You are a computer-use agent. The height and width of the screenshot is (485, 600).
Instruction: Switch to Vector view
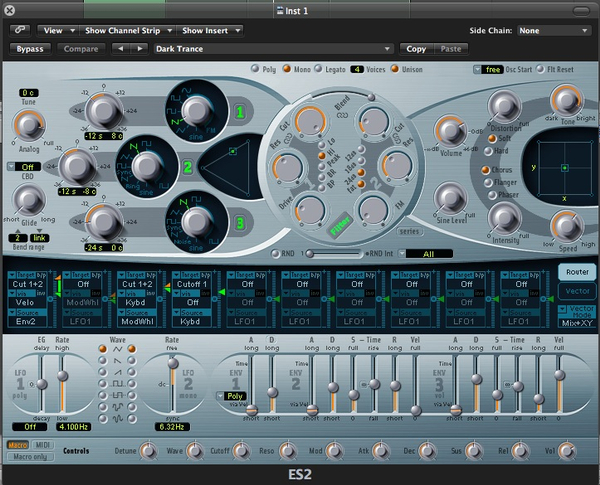577,291
